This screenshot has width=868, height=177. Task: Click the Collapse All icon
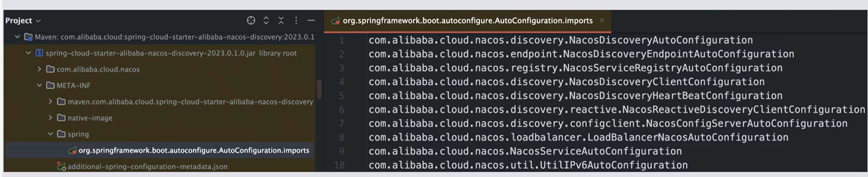(281, 21)
